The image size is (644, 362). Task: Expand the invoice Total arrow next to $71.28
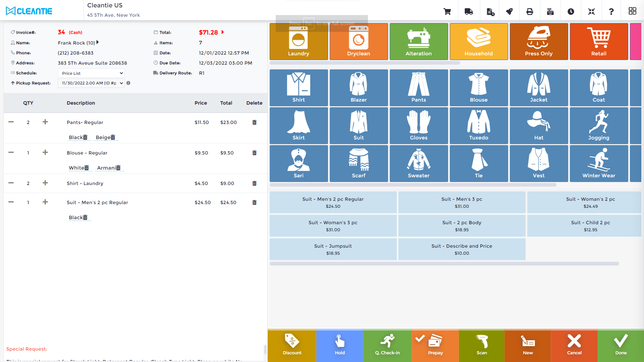(222, 32)
